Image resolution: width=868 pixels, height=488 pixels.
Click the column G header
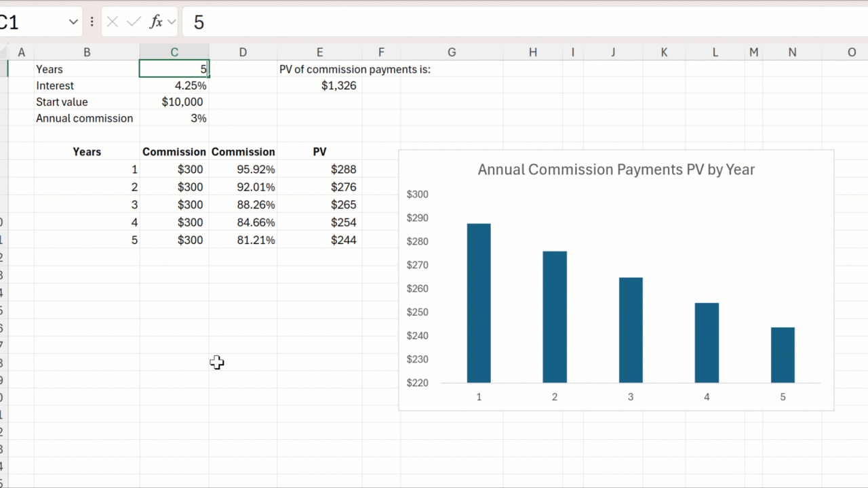click(451, 52)
